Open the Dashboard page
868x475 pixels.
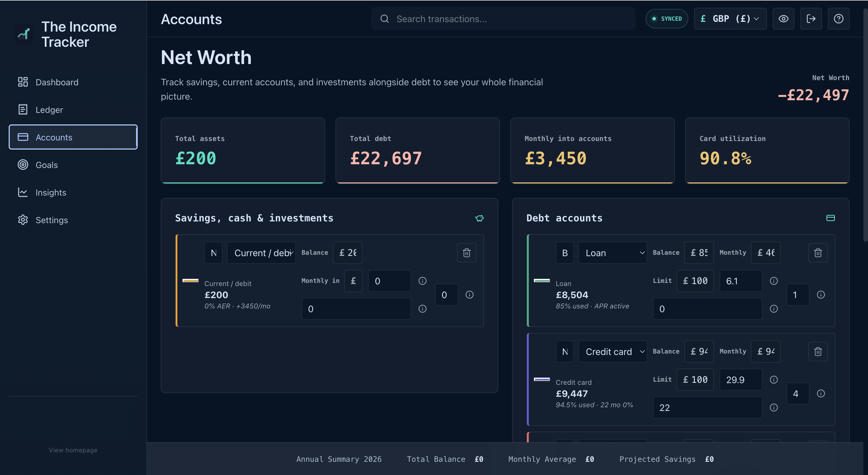click(x=73, y=82)
